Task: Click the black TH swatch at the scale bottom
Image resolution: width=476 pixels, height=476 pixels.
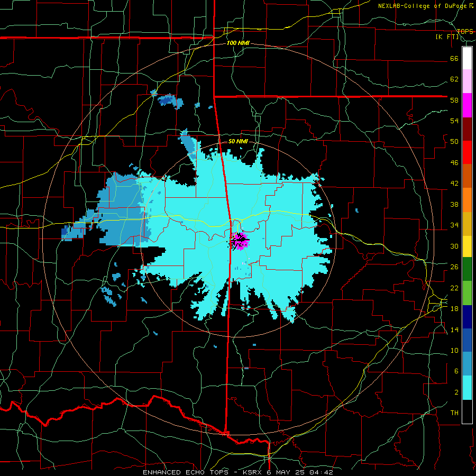Action: [467, 411]
